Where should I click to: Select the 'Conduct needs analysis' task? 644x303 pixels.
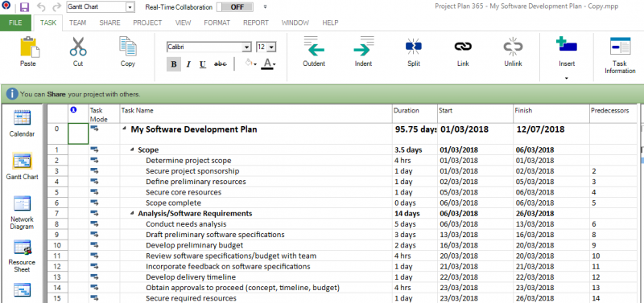point(186,224)
